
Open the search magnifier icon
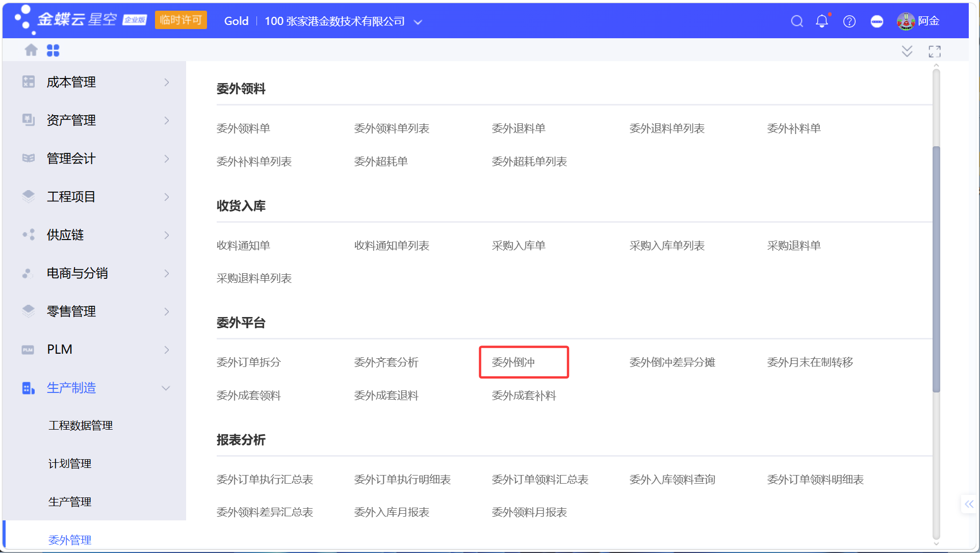coord(797,21)
